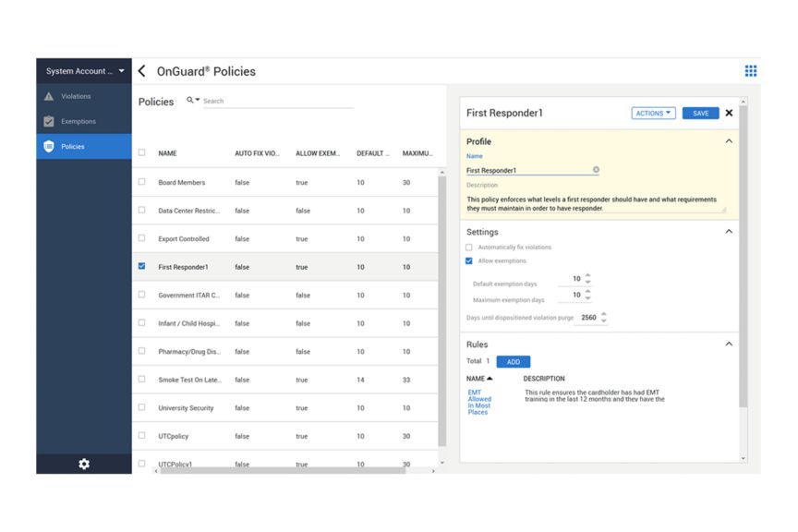The image size is (798, 532).
Task: Open EMT Allowed In Most Places rule link
Action: (x=479, y=402)
